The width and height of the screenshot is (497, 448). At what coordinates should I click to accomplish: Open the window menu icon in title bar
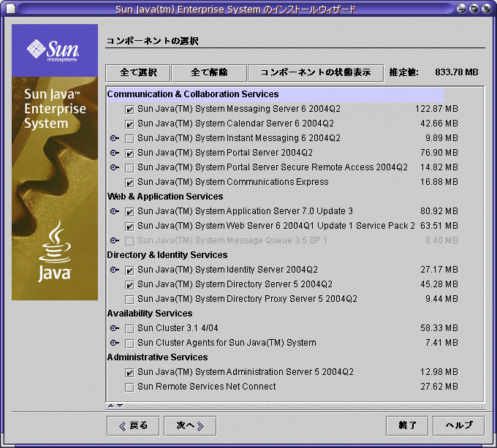click(x=11, y=9)
